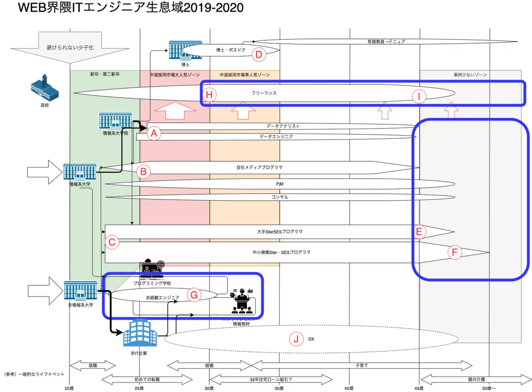The image size is (532, 392).
Task: Select the 未経験エンジニア label
Action: click(163, 297)
